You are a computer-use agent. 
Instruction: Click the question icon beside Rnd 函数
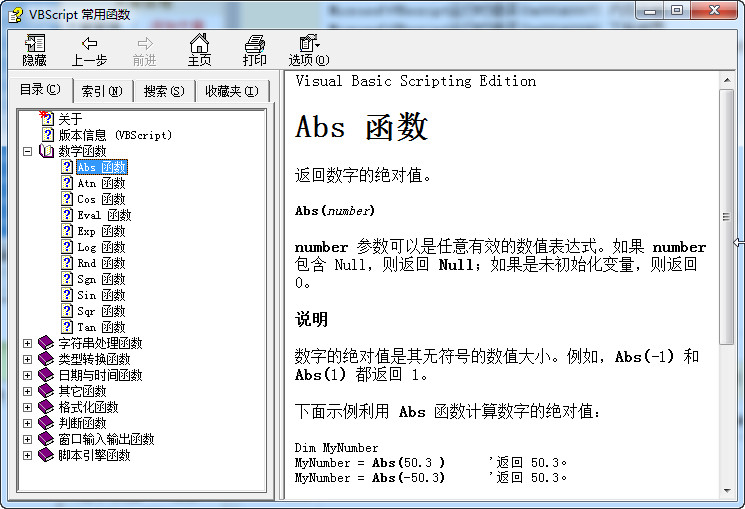[x=67, y=263]
